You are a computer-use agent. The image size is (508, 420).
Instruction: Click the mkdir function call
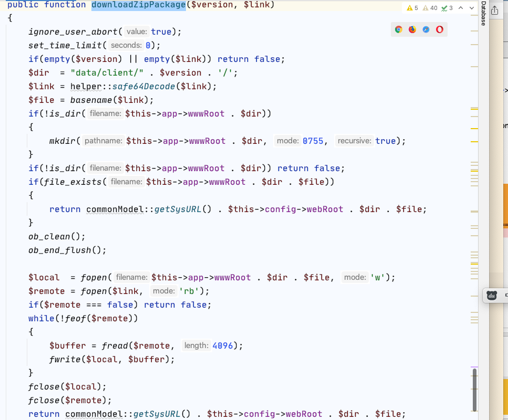pos(62,141)
